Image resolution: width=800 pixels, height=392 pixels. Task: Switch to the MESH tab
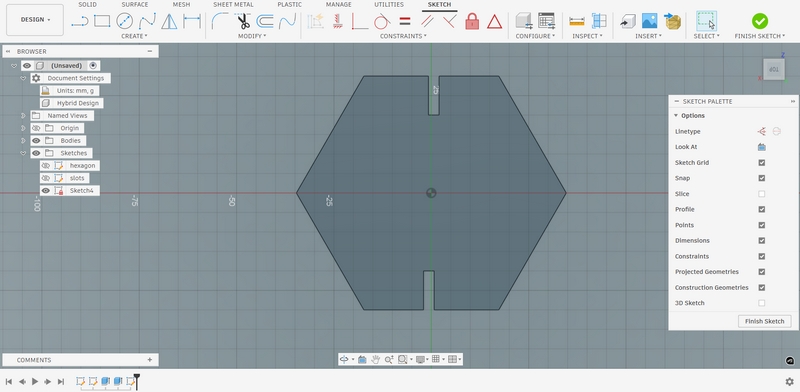[x=181, y=5]
